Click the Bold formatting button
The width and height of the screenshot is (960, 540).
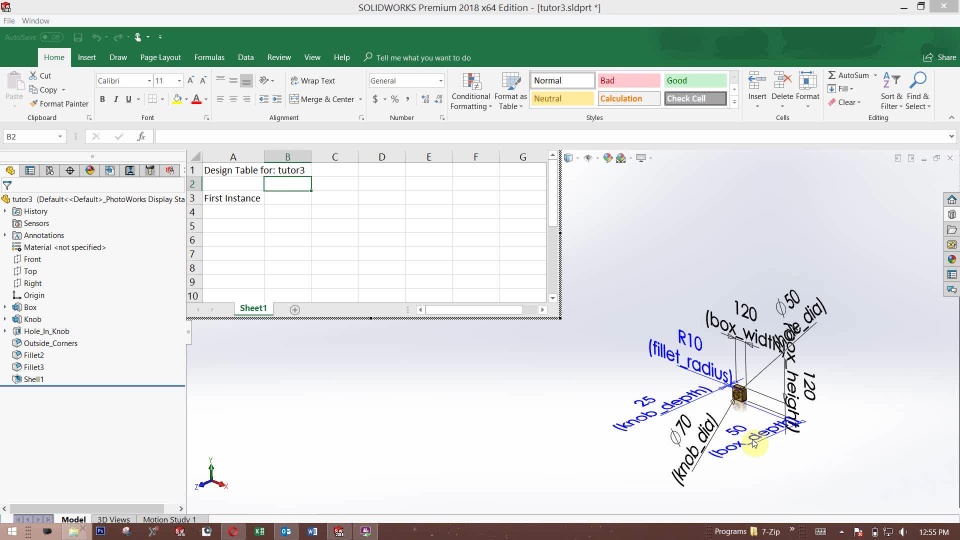pyautogui.click(x=102, y=99)
